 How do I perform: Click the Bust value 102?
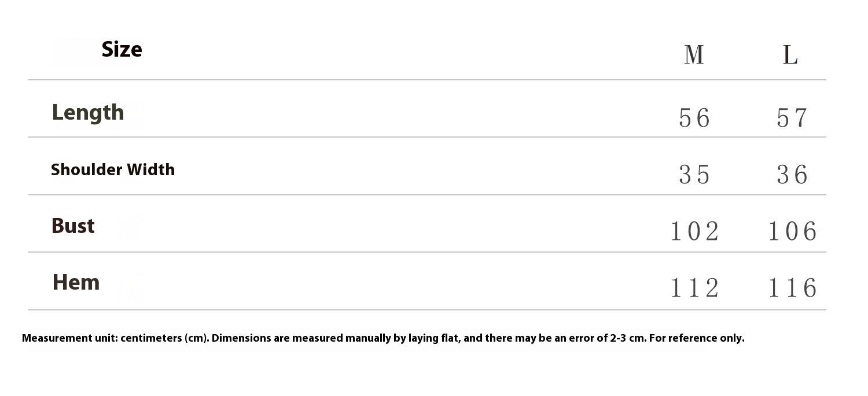coord(694,232)
